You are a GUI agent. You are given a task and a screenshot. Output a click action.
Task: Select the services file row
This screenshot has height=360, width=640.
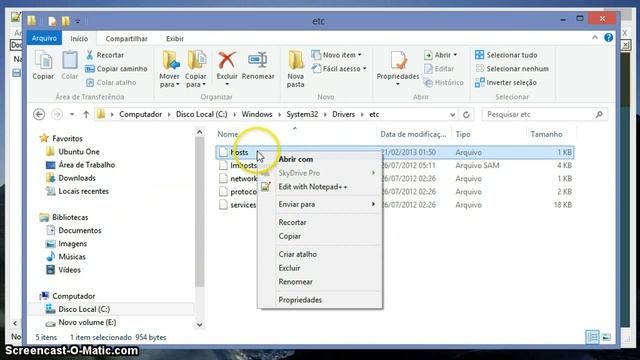point(394,205)
